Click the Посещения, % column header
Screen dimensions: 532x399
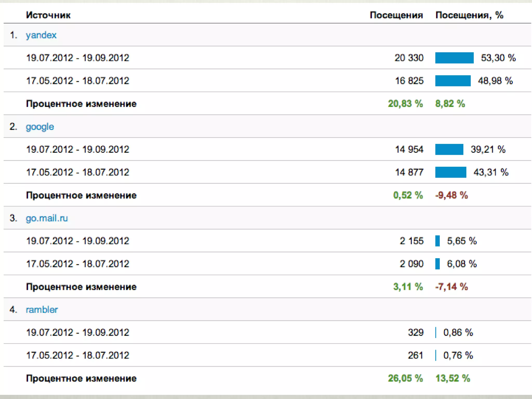[469, 15]
